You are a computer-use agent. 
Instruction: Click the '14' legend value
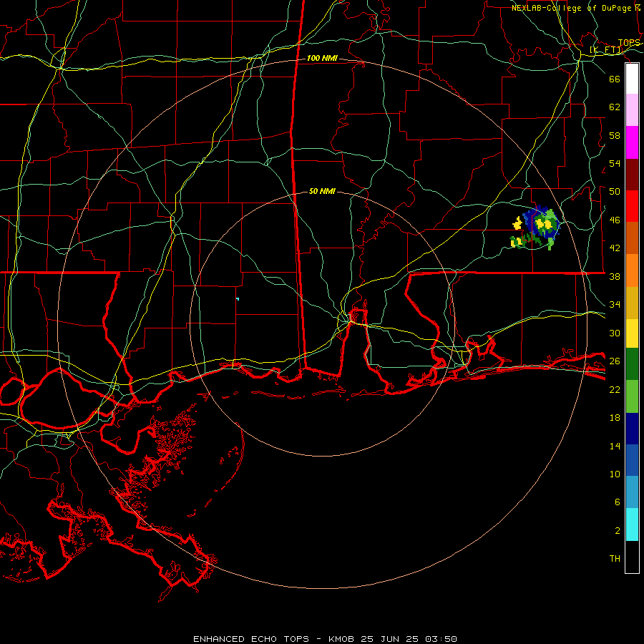pos(615,446)
